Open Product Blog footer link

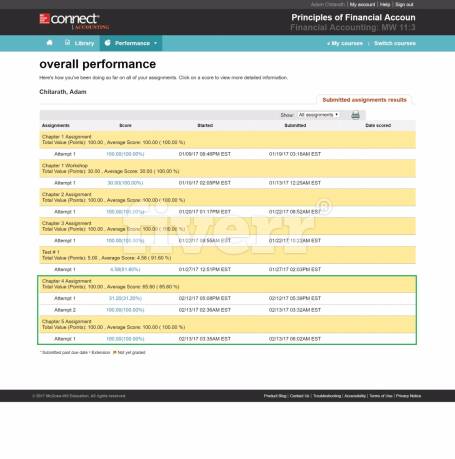pyautogui.click(x=275, y=396)
